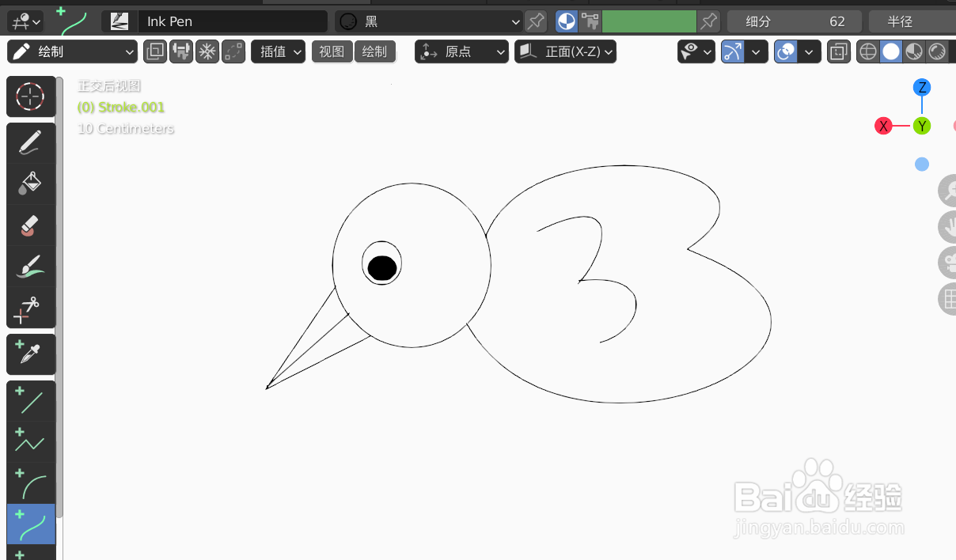This screenshot has width=956, height=560.
Task: Click the 细分 62 value field
Action: (795, 21)
